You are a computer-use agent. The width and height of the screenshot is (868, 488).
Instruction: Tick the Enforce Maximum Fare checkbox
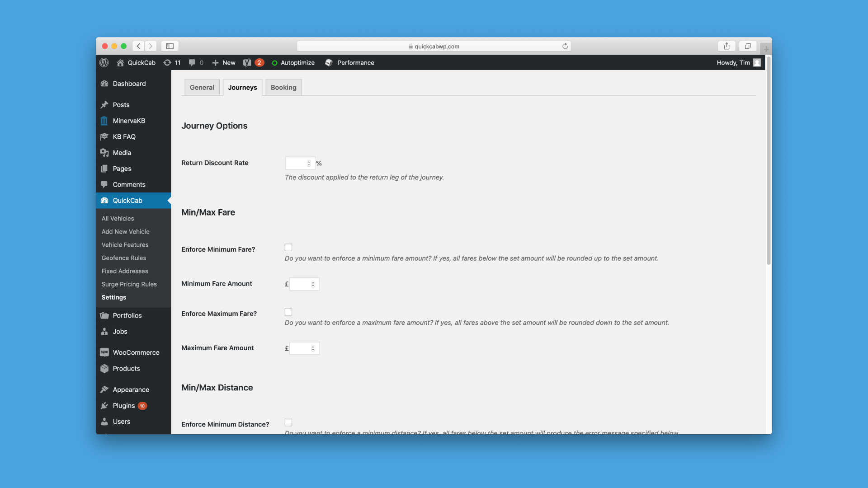tap(288, 312)
